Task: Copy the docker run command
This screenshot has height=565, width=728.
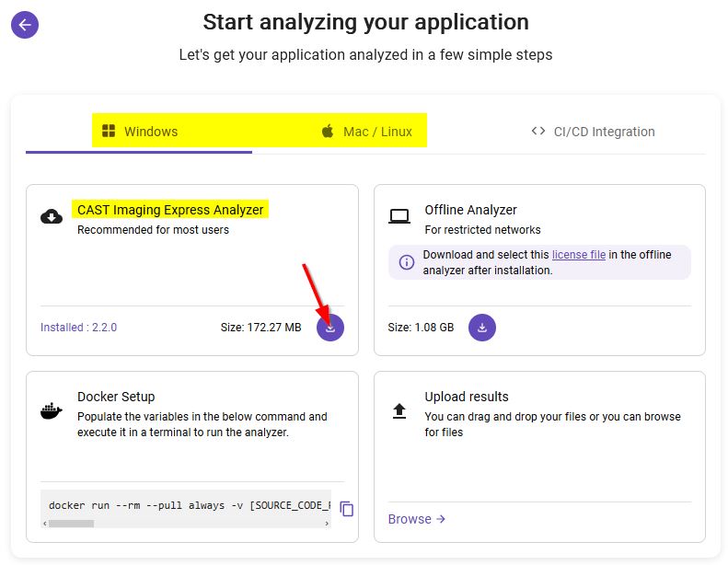Action: (x=347, y=508)
